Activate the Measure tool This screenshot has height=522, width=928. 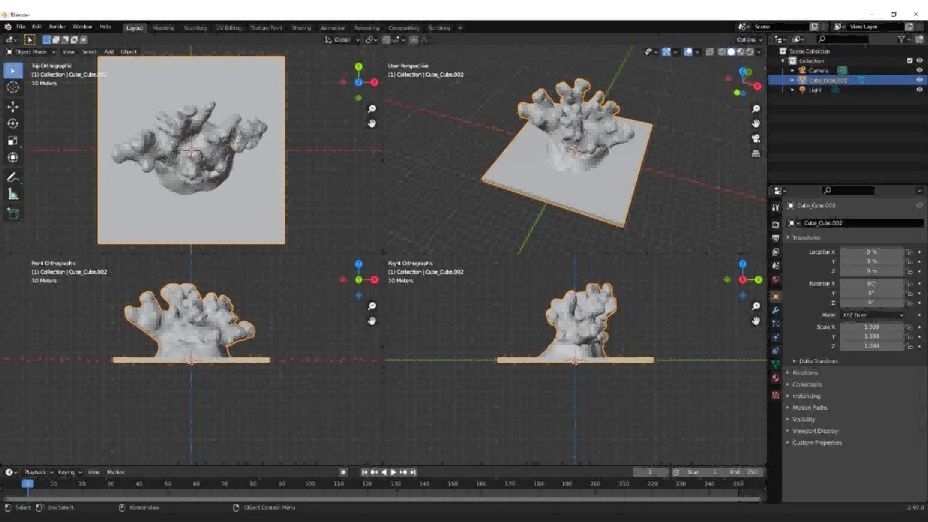(x=13, y=194)
